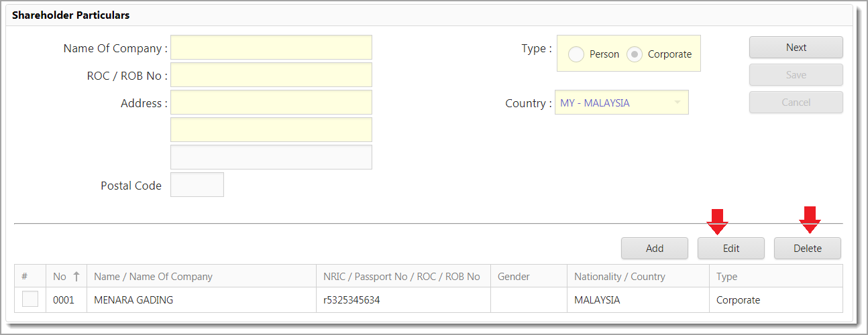The width and height of the screenshot is (868, 335).
Task: Select the Person radio button
Action: (x=576, y=54)
